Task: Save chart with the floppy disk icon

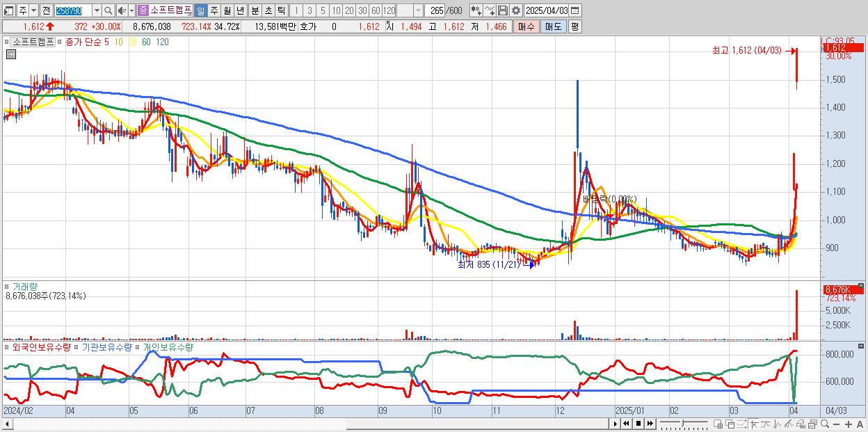Action: 503,10
